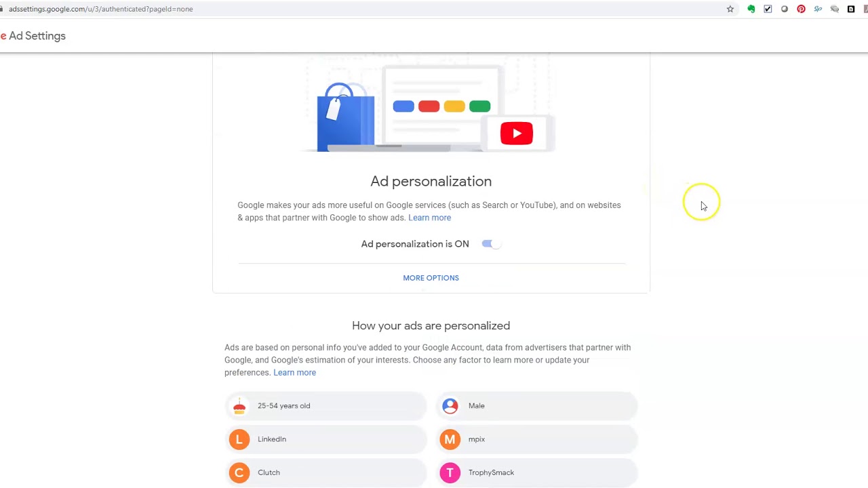Click the pink T TrophySmack badge
Viewport: 868px width, 488px height.
[x=450, y=472]
